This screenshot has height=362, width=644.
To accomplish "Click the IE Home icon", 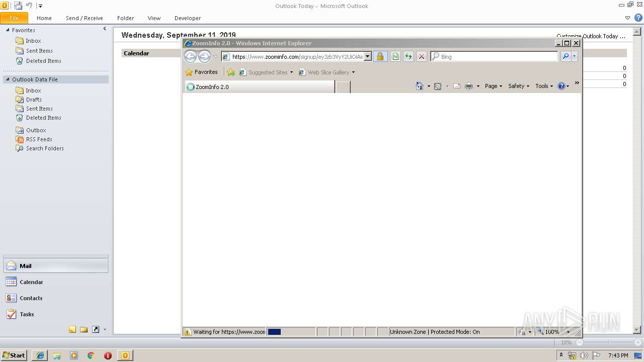I will (420, 86).
